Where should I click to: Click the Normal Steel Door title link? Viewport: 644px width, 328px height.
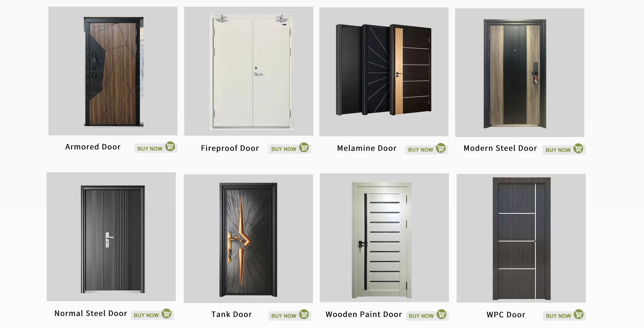[91, 313]
